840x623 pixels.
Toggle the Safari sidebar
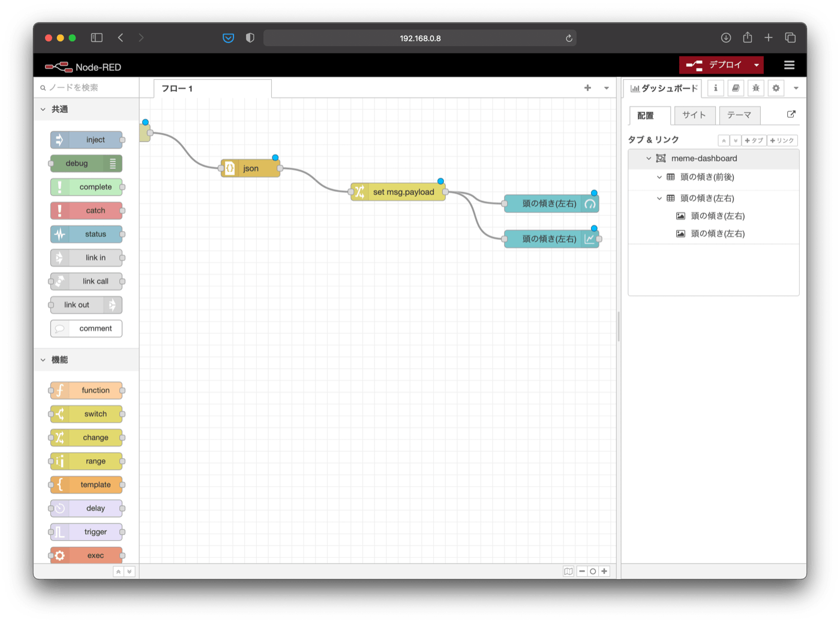point(97,38)
